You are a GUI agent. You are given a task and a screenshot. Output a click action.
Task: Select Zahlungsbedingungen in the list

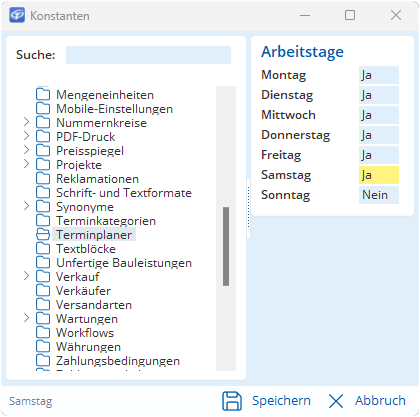(118, 361)
